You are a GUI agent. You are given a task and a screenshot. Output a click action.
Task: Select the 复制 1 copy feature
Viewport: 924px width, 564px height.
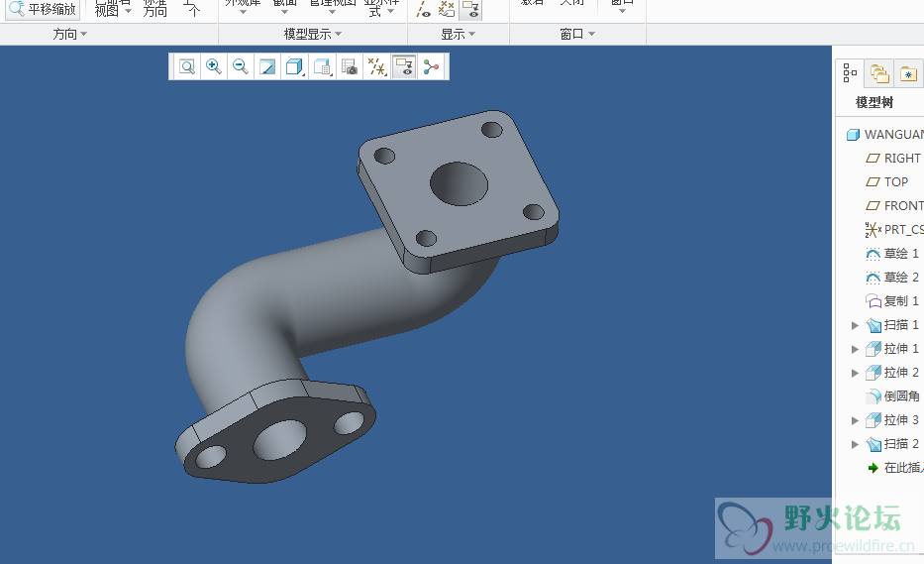point(892,301)
